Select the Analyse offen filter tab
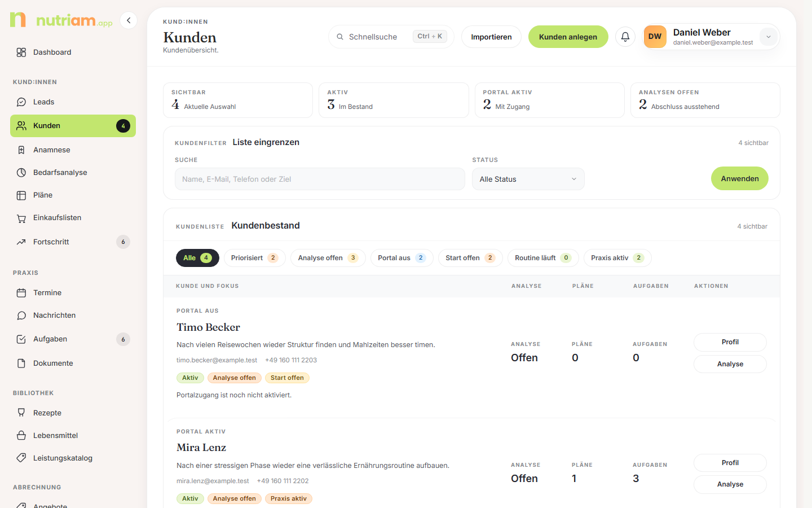Viewport: 812px width, 508px height. (328, 258)
